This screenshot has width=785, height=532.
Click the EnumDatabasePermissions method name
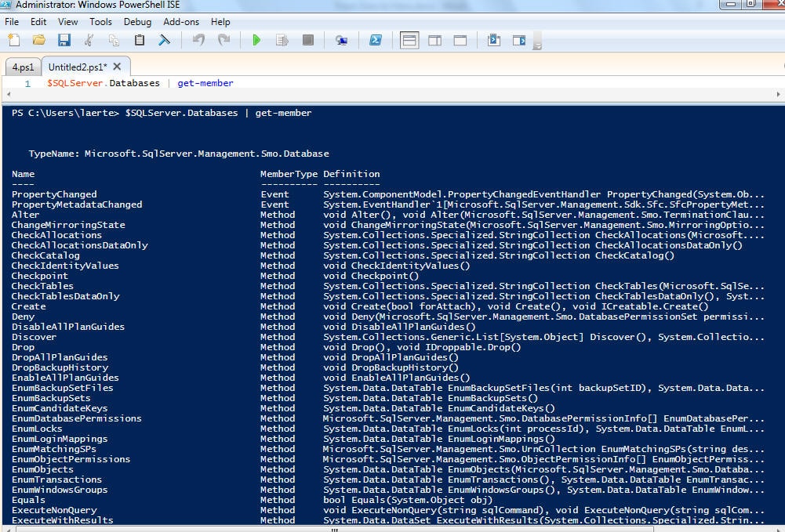point(77,418)
